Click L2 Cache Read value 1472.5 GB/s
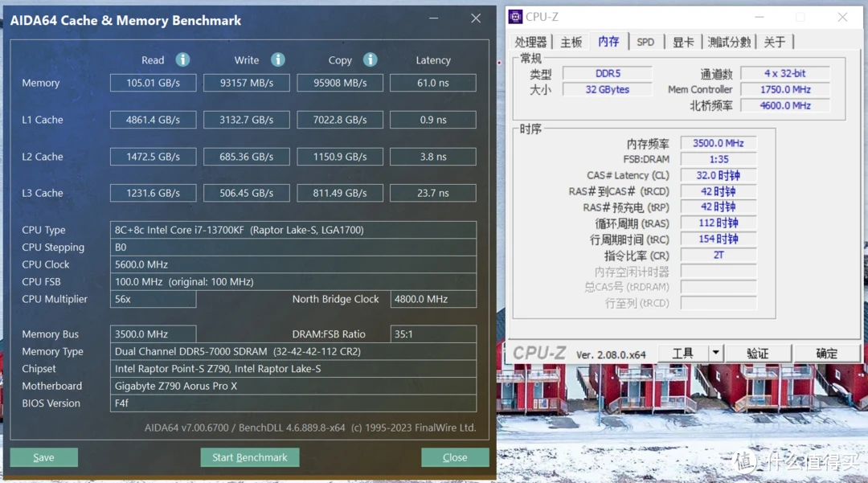868x483 pixels. tap(153, 157)
